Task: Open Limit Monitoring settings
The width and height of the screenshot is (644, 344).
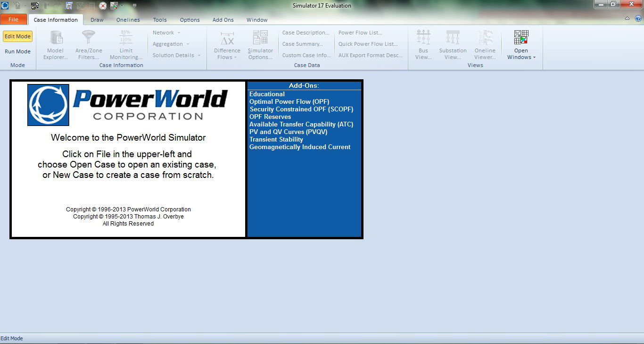Action: point(126,44)
